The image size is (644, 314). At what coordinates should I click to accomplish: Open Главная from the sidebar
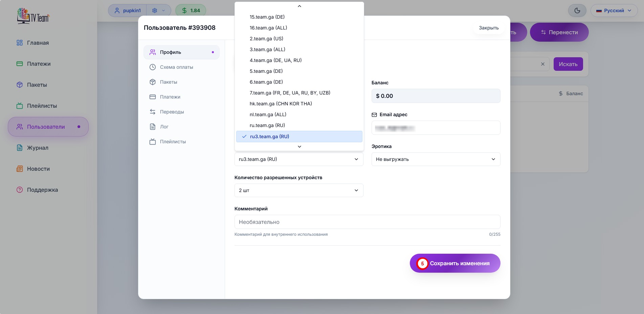point(38,43)
